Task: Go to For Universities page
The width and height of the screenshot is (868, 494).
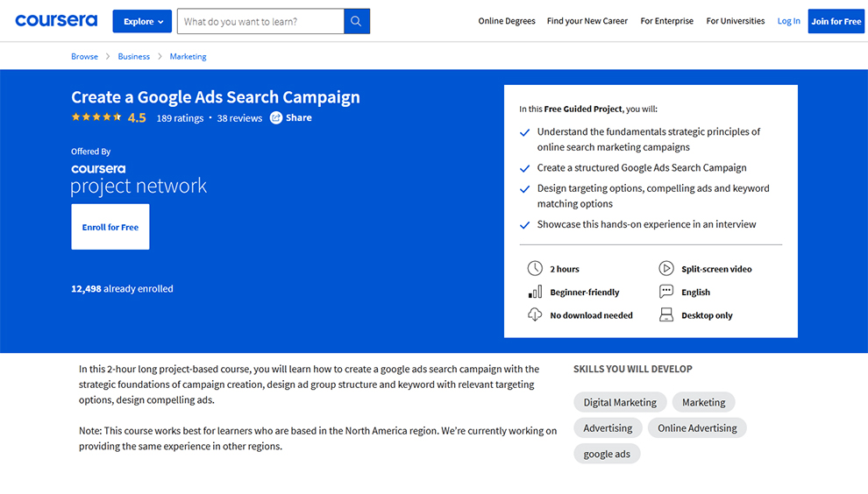Action: pos(735,21)
